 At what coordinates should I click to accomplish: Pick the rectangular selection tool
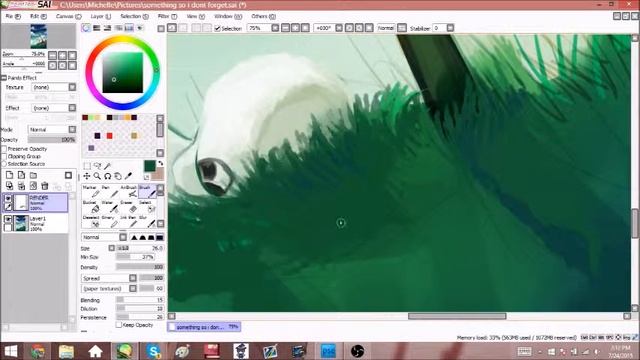tap(87, 166)
